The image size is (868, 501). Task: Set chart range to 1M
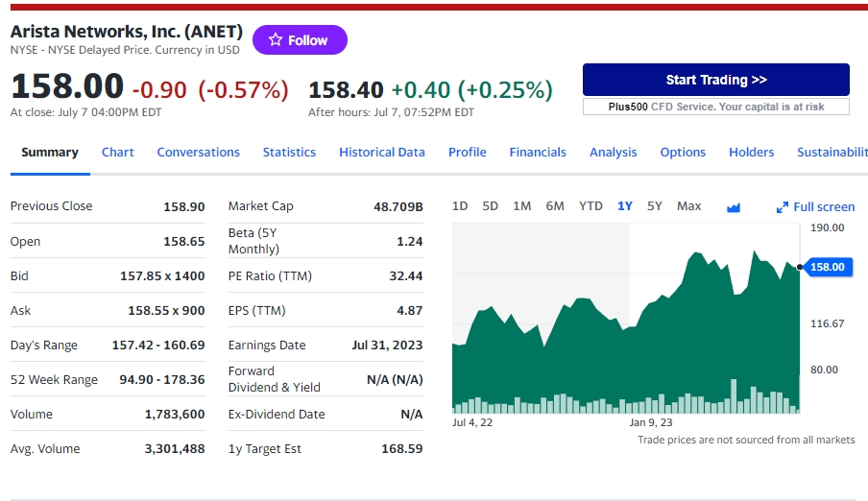pyautogui.click(x=522, y=206)
